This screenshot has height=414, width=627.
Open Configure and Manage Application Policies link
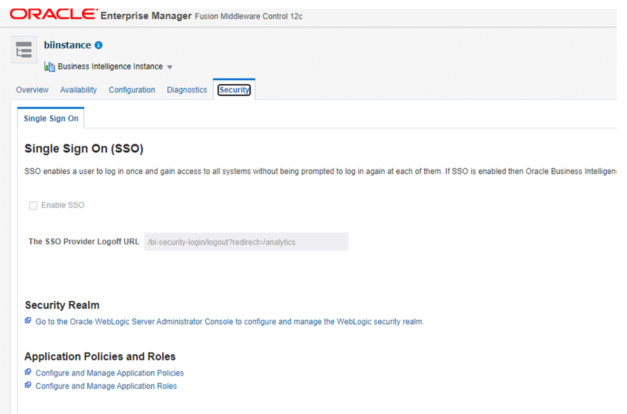pyautogui.click(x=110, y=373)
